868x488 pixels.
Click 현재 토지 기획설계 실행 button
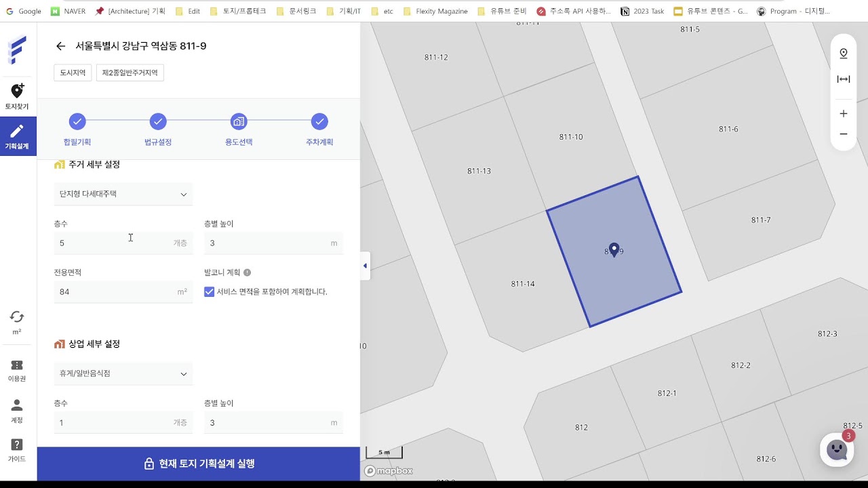pyautogui.click(x=199, y=464)
